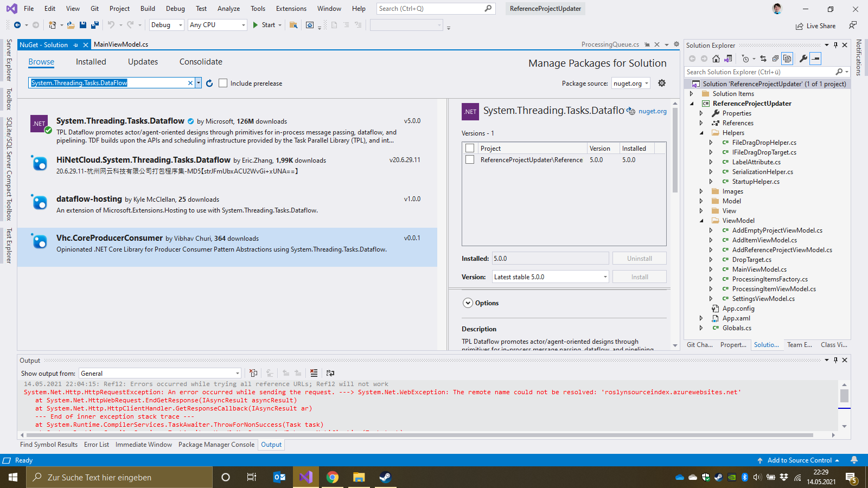Open the Build menu
Image resolution: width=868 pixels, height=488 pixels.
pyautogui.click(x=148, y=9)
